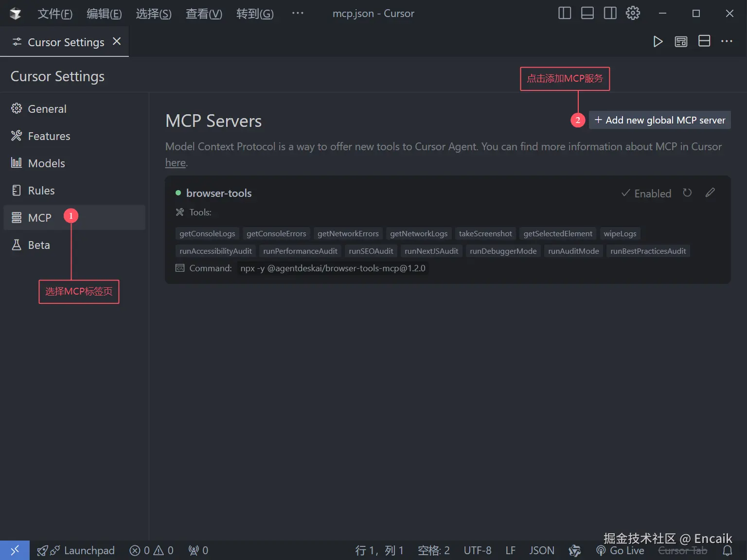747x560 pixels.
Task: Edit browser-tools server with pencil icon
Action: coord(710,193)
